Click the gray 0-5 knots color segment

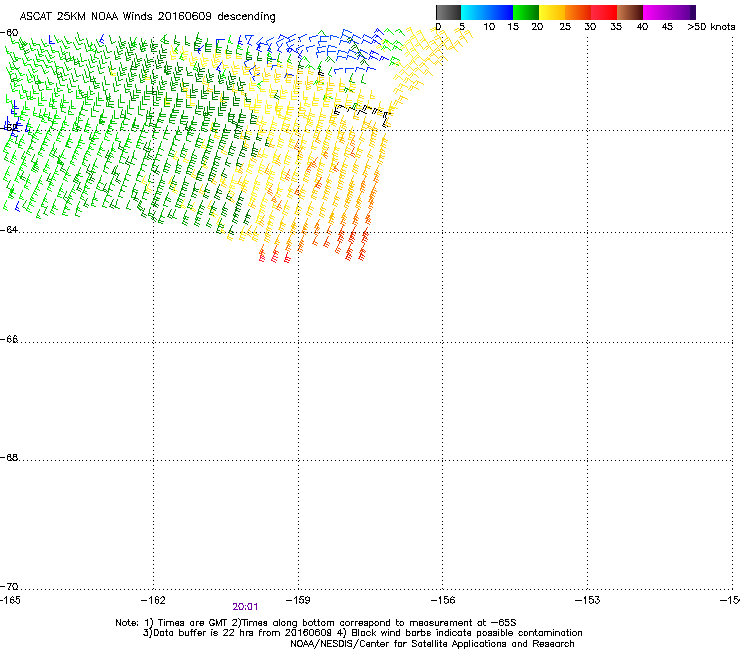pyautogui.click(x=448, y=12)
